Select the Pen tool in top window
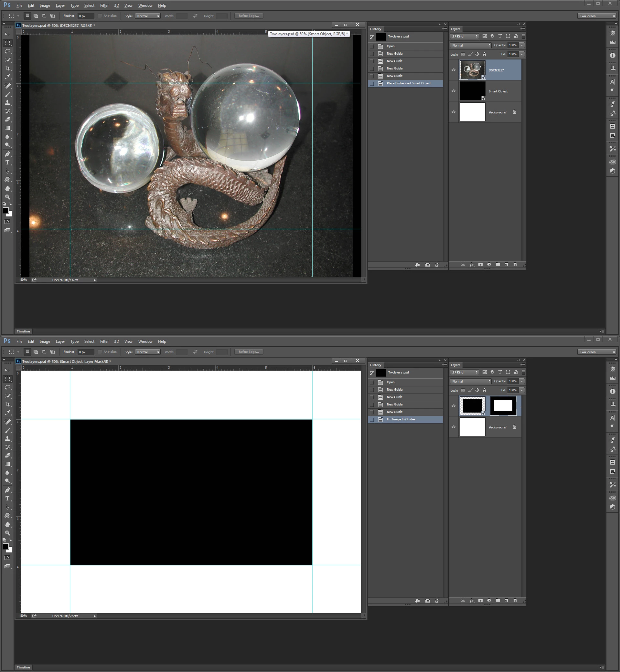 [7, 154]
